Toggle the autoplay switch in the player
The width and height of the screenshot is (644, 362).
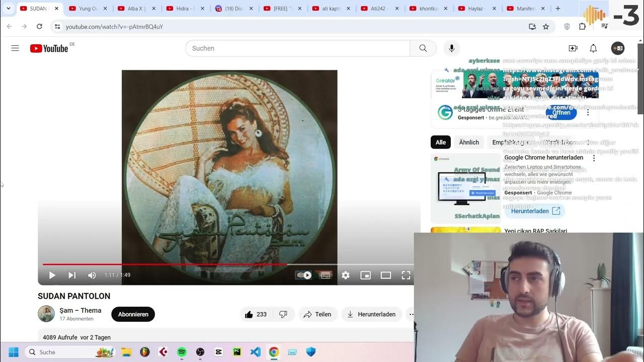pyautogui.click(x=304, y=275)
